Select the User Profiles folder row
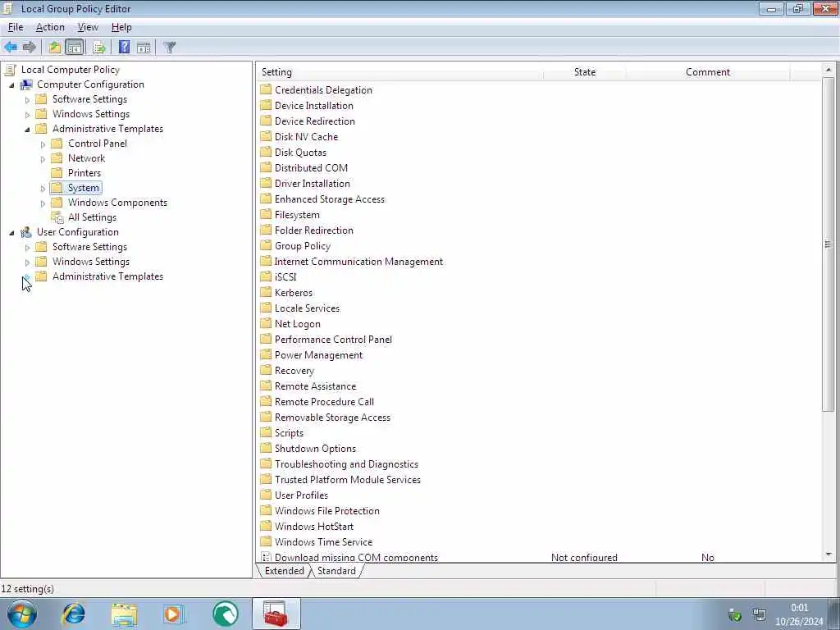Image resolution: width=840 pixels, height=630 pixels. click(x=301, y=495)
